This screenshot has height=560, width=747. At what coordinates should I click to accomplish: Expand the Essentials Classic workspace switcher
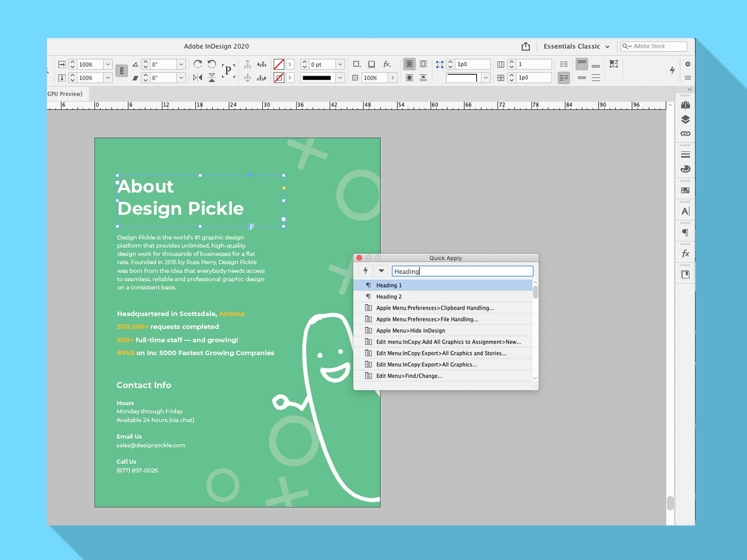pyautogui.click(x=576, y=46)
